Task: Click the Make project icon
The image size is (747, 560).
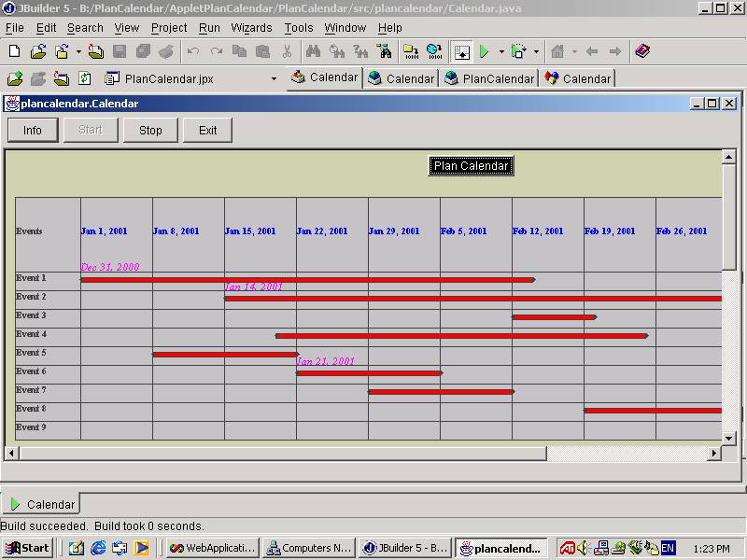Action: (411, 52)
